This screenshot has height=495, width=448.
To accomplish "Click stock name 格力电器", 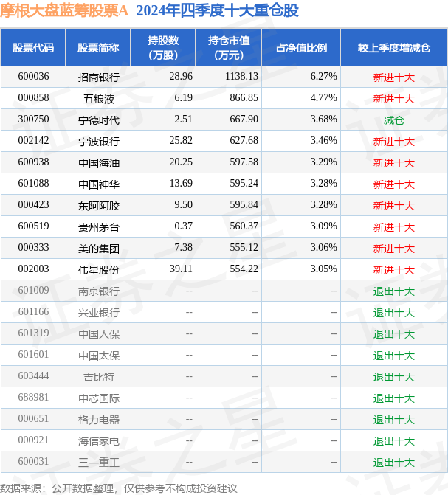I will 99,419.
